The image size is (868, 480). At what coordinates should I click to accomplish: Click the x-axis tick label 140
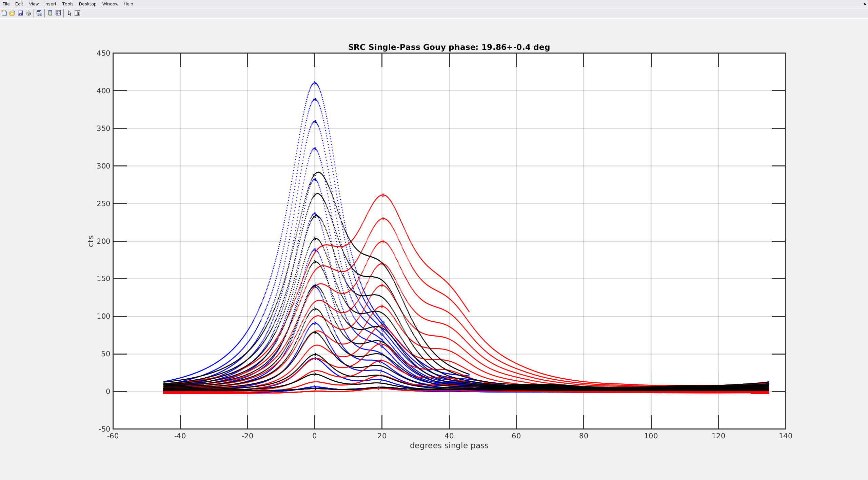coord(786,436)
